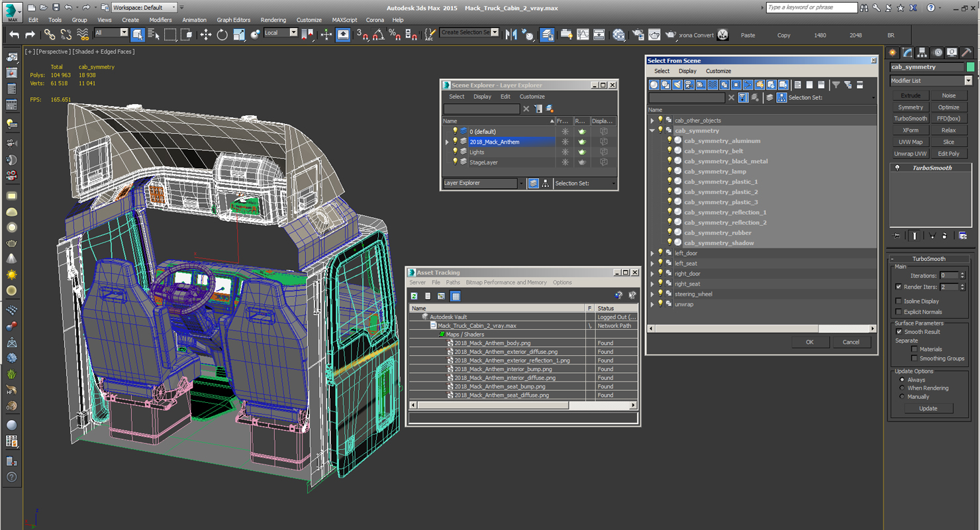Collapse the cab_symmetry group

pos(652,131)
